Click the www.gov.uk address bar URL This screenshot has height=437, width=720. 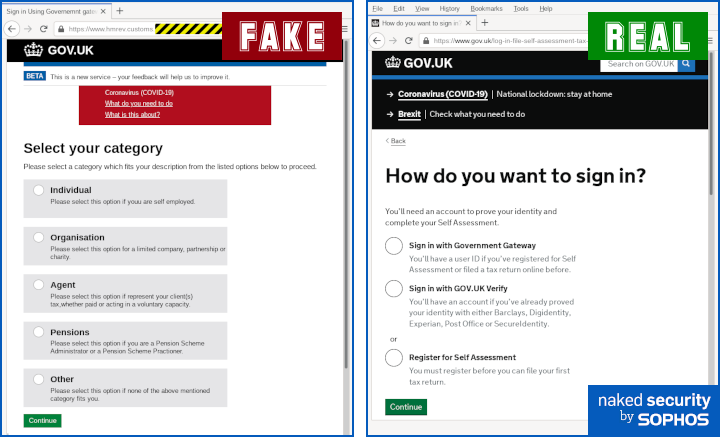pos(510,41)
